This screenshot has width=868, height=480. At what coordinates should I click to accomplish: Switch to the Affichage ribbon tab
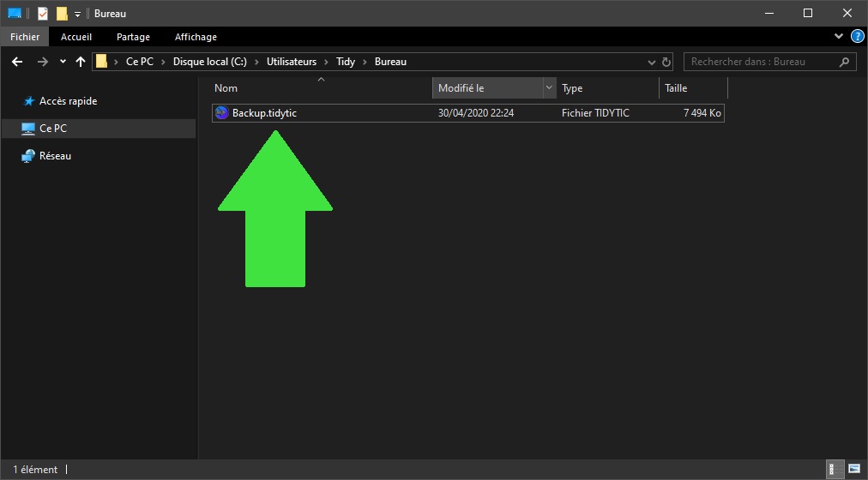(x=196, y=37)
